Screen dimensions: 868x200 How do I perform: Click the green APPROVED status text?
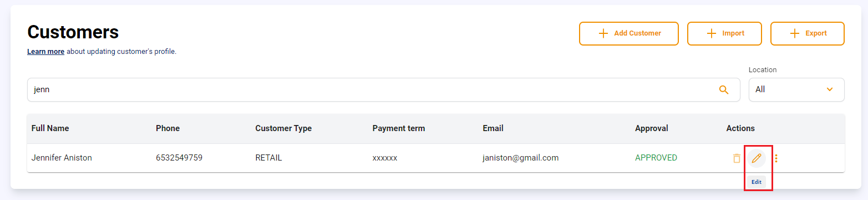656,158
